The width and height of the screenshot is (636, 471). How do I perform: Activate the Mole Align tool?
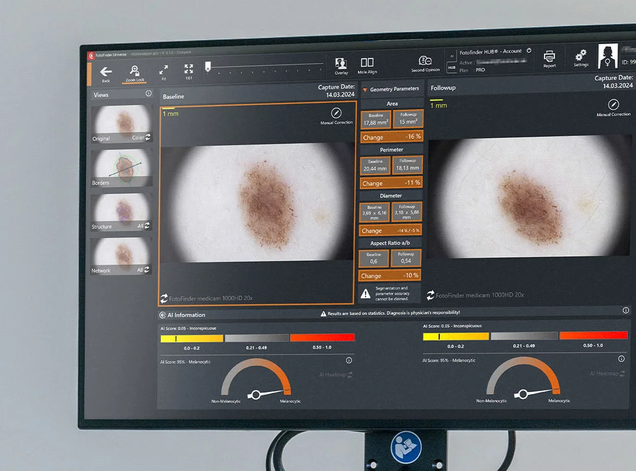point(367,62)
